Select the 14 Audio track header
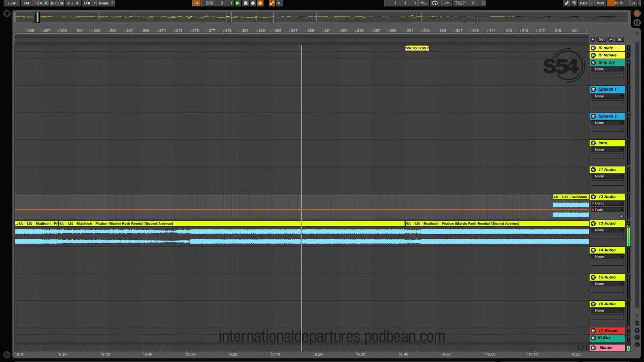Screen dimensions: 644x362 click(x=607, y=250)
